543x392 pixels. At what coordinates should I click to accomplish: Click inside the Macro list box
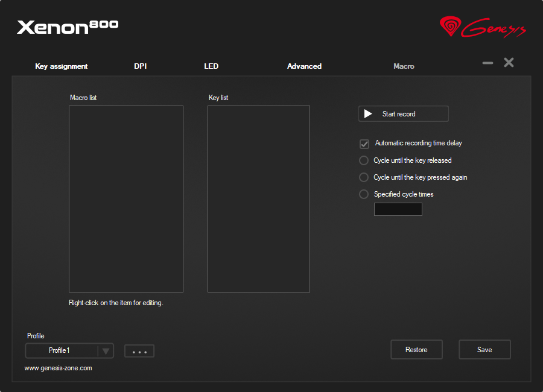click(x=126, y=199)
